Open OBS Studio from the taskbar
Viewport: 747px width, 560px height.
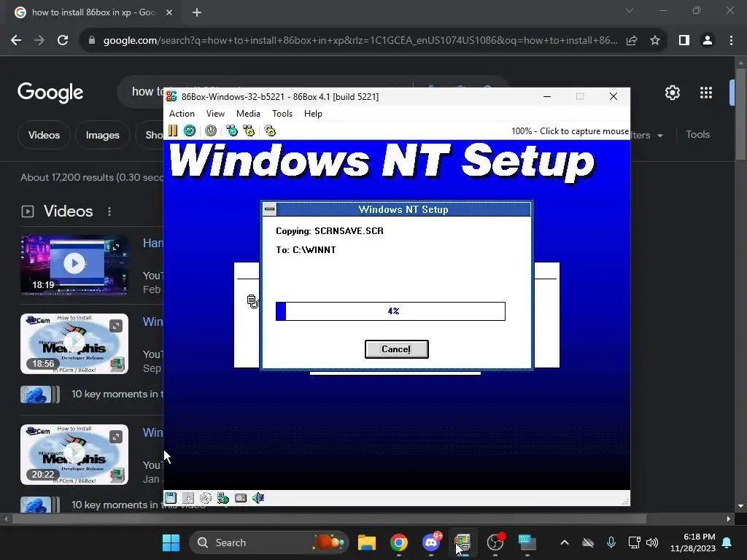coord(495,542)
